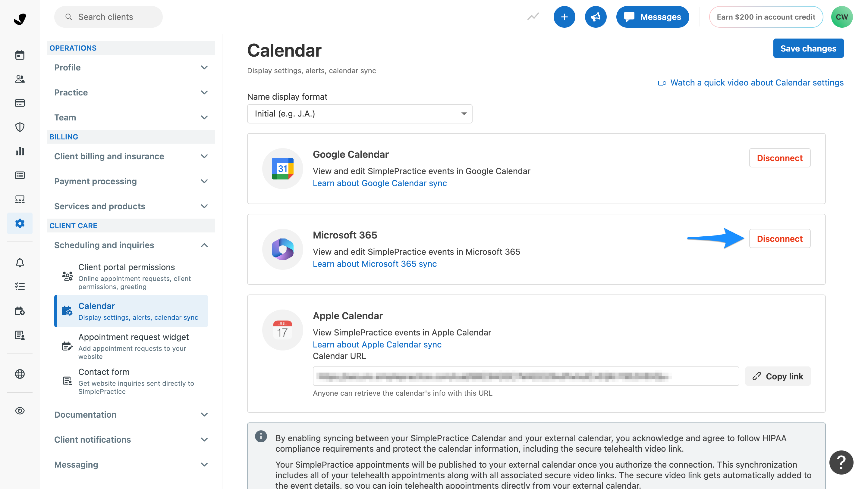Click the Save changes button

pyautogui.click(x=808, y=48)
